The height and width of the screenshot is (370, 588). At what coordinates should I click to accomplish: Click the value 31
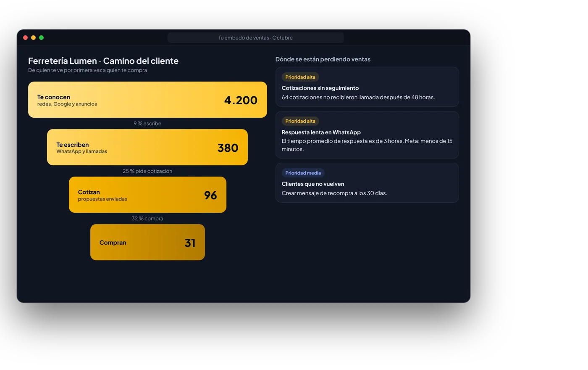click(x=190, y=243)
